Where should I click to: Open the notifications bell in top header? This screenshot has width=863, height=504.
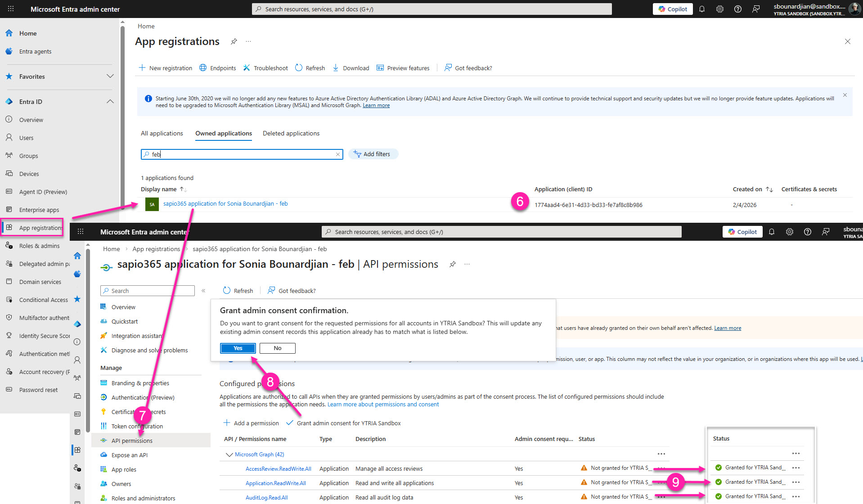coord(701,9)
